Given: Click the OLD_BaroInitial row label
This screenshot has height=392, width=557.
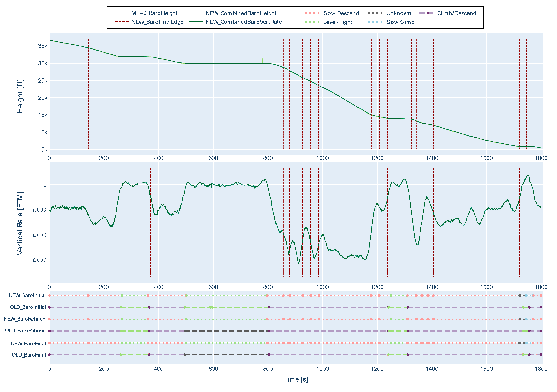Looking at the screenshot, I should point(28,307).
